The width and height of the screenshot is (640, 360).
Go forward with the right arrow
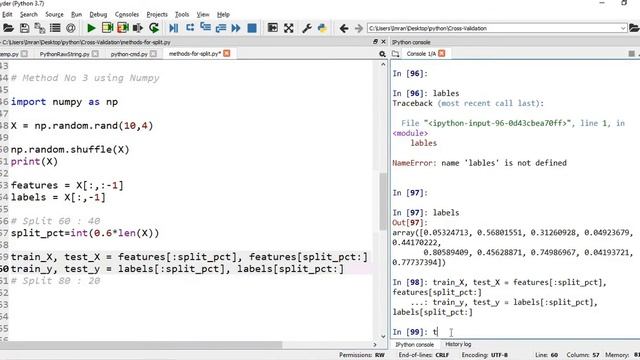tap(359, 28)
